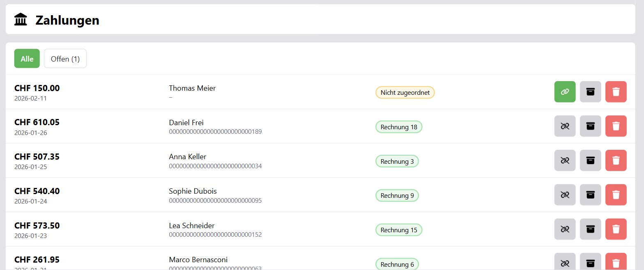Select the CHF 573.50 amount
The image size is (644, 270).
[37, 226]
